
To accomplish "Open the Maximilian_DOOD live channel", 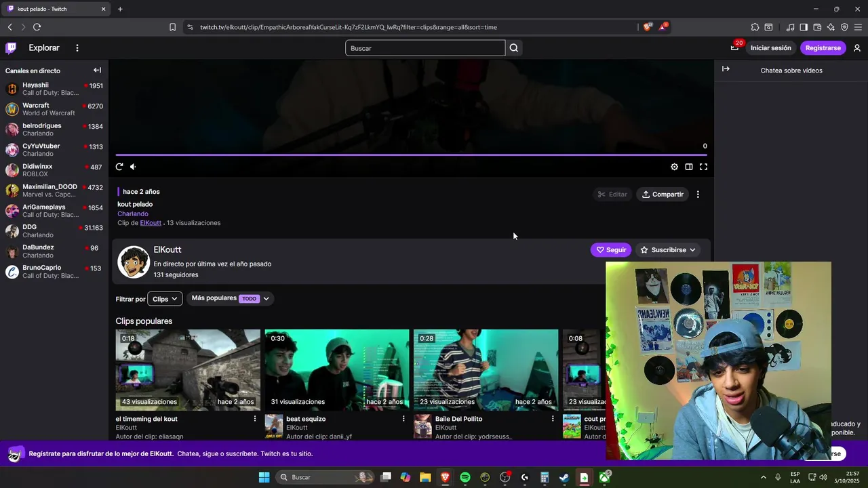I will pyautogui.click(x=54, y=190).
